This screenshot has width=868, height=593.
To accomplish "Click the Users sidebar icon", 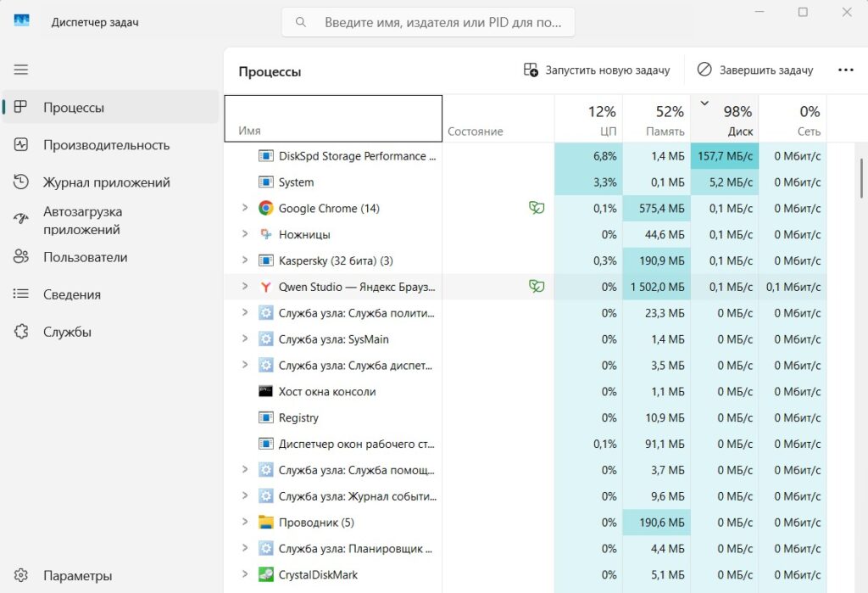I will click(x=20, y=256).
